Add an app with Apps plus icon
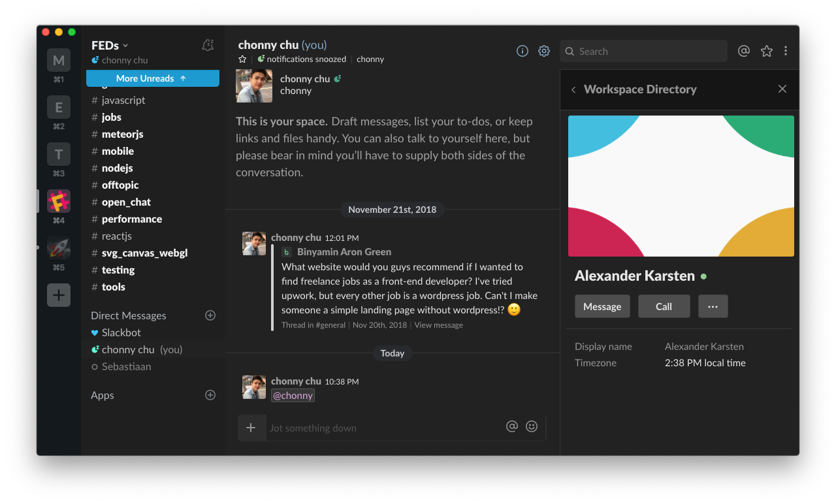Viewport: 836px width, 504px height. (x=210, y=395)
